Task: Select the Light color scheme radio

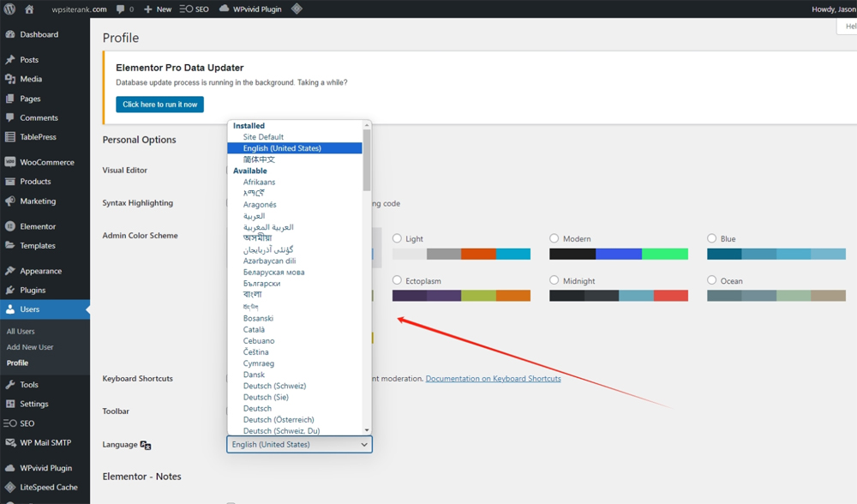Action: pos(397,238)
